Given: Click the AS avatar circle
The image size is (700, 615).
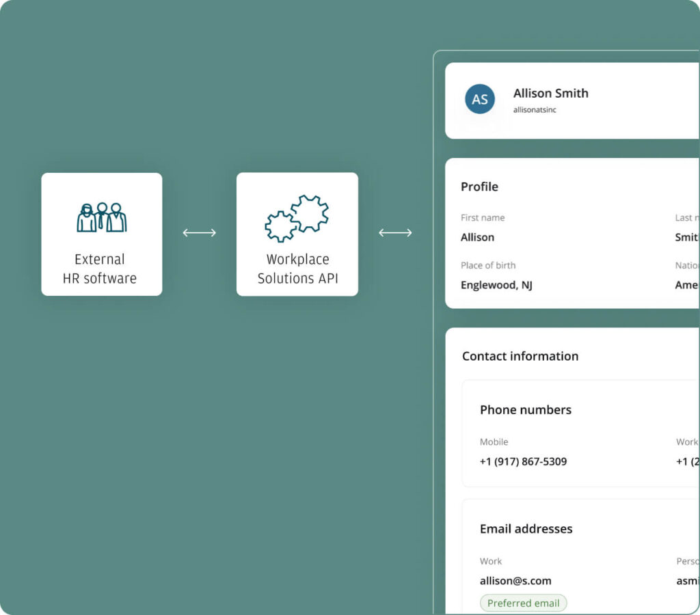Looking at the screenshot, I should point(480,99).
